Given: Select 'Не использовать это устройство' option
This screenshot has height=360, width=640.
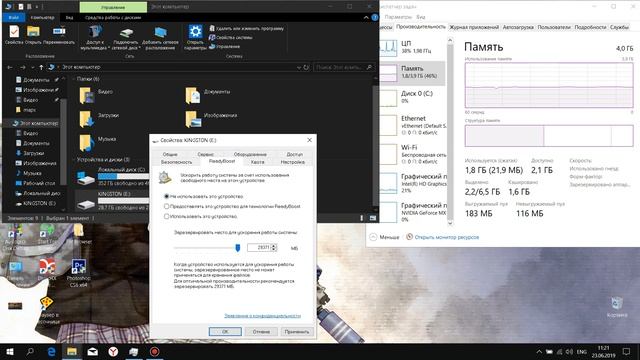Looking at the screenshot, I should (204, 196).
